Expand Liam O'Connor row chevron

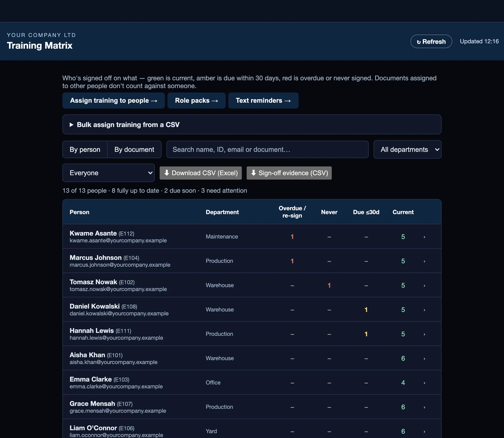(x=425, y=431)
